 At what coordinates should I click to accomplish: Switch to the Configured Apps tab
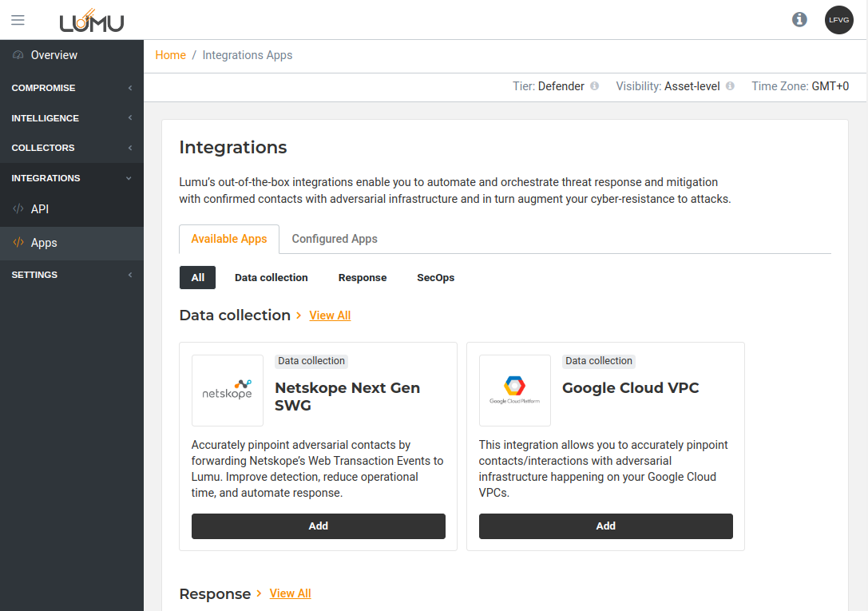pyautogui.click(x=335, y=239)
